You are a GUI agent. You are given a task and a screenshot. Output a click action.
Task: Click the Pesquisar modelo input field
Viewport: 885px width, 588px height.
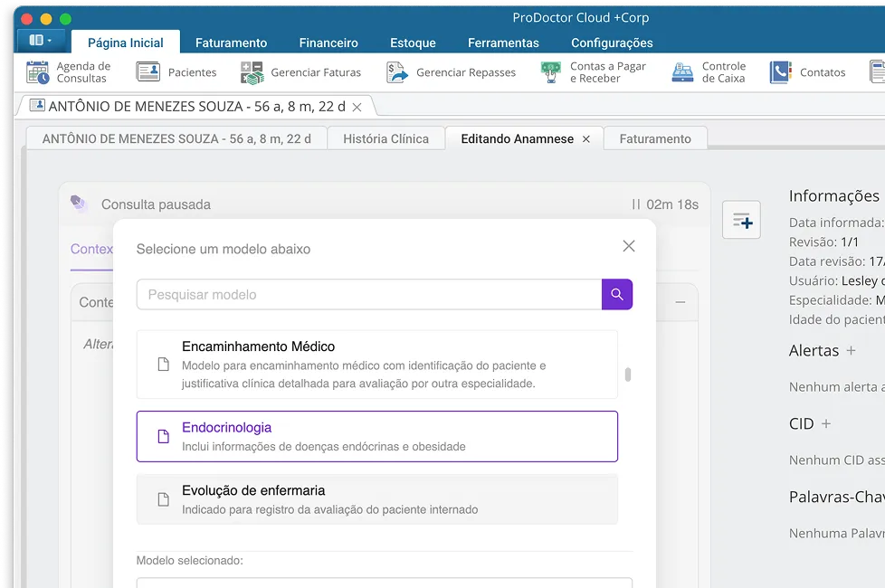coord(362,294)
